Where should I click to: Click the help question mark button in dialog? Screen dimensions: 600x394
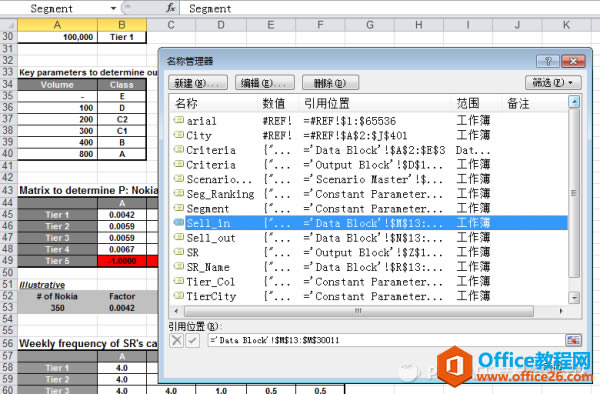pos(548,61)
